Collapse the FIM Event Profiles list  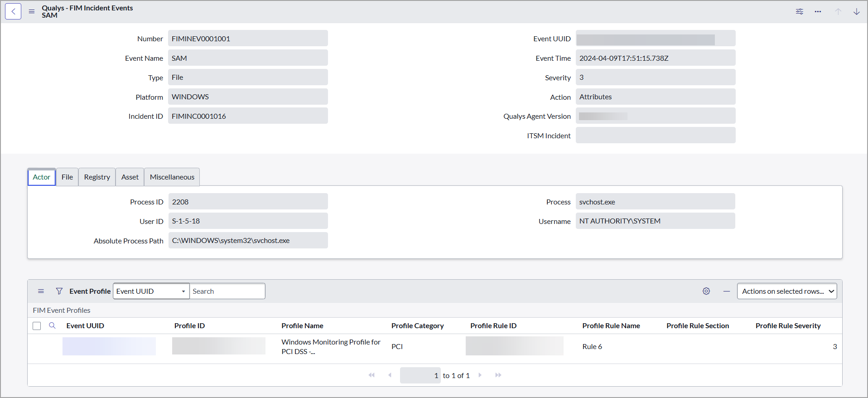pyautogui.click(x=727, y=291)
